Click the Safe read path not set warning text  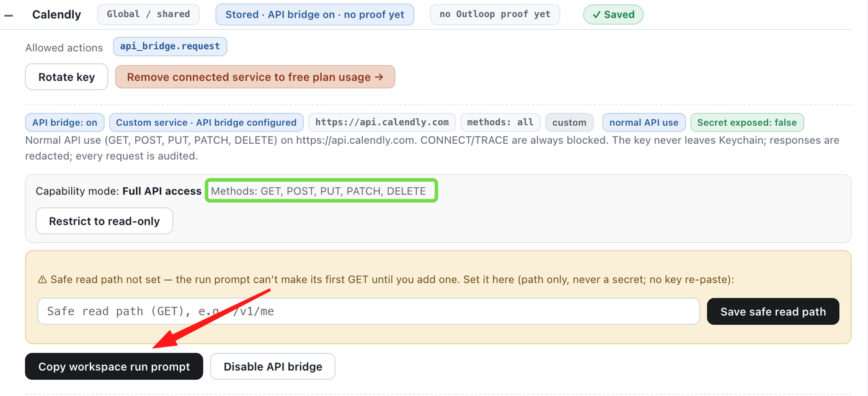[x=386, y=279]
